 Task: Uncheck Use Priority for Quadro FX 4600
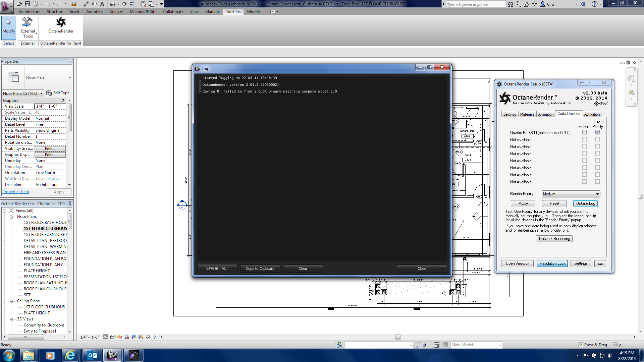pos(597,132)
